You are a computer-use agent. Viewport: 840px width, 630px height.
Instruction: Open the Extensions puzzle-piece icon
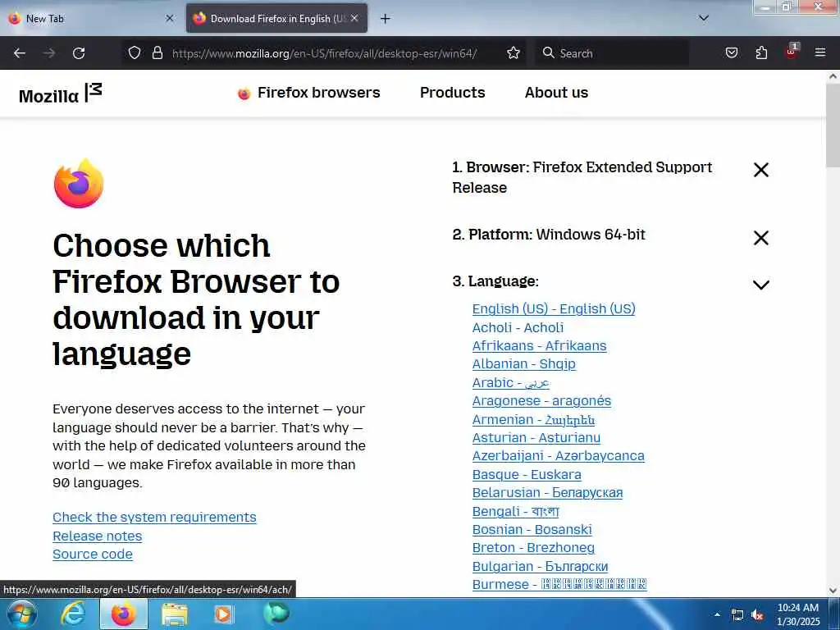(x=761, y=52)
